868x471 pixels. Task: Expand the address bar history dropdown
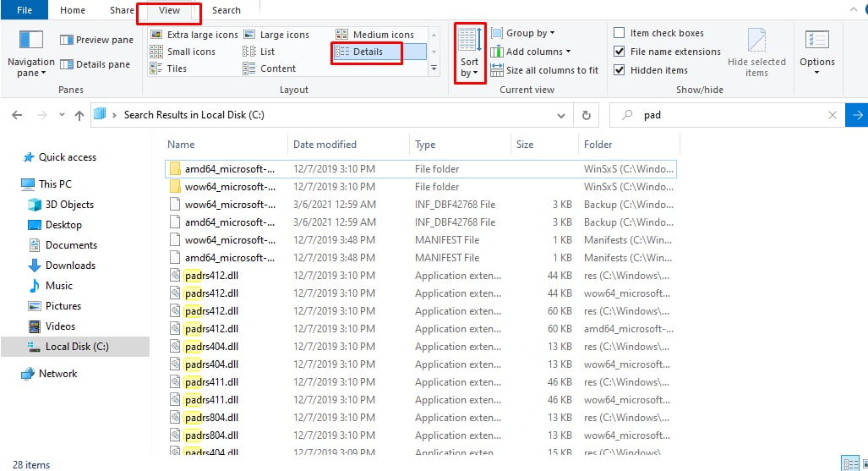560,115
